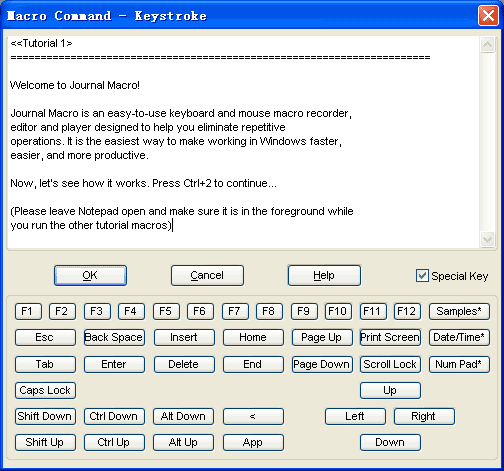Viewport: 504px width, 471px height.
Task: Insert the F5 key
Action: 166,311
